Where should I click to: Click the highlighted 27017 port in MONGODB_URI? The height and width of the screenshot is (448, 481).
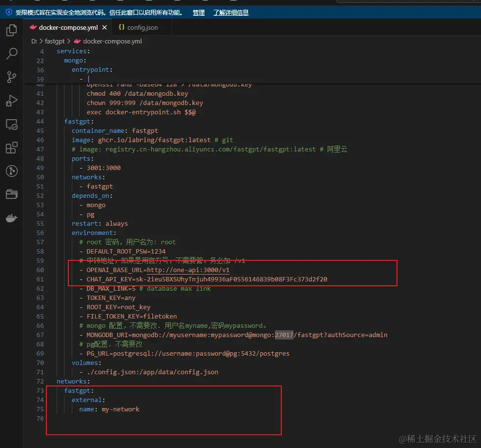point(284,335)
